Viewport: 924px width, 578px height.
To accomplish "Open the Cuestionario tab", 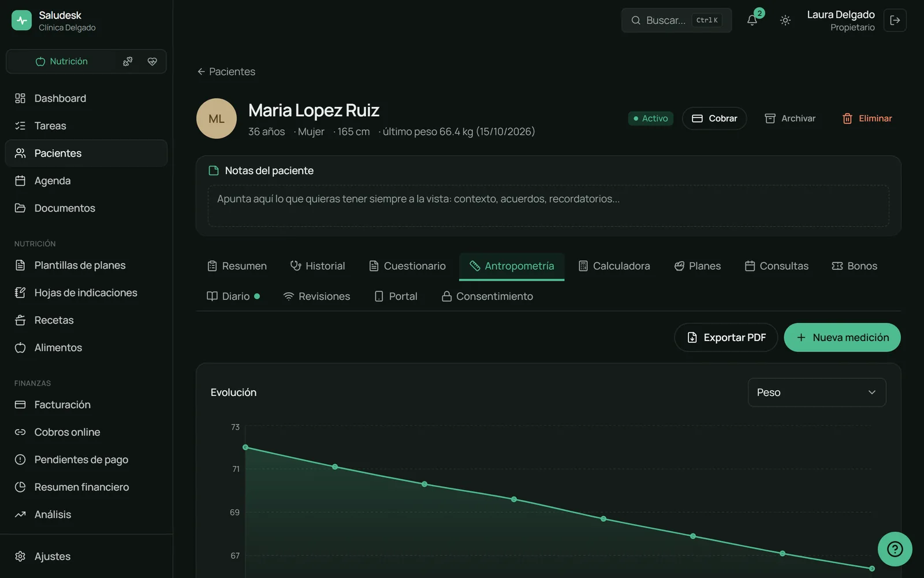I will tap(407, 266).
